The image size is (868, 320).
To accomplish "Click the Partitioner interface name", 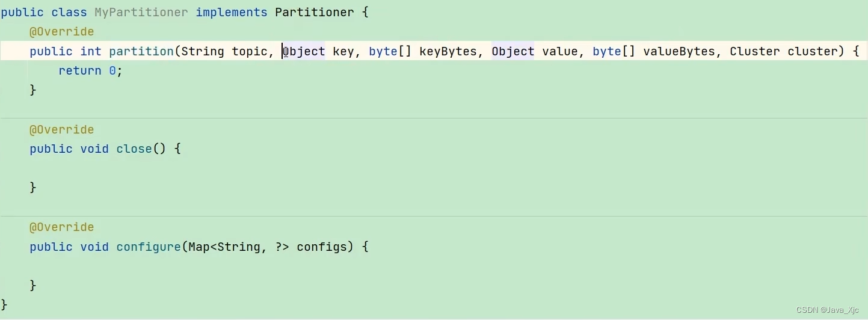I will point(315,12).
